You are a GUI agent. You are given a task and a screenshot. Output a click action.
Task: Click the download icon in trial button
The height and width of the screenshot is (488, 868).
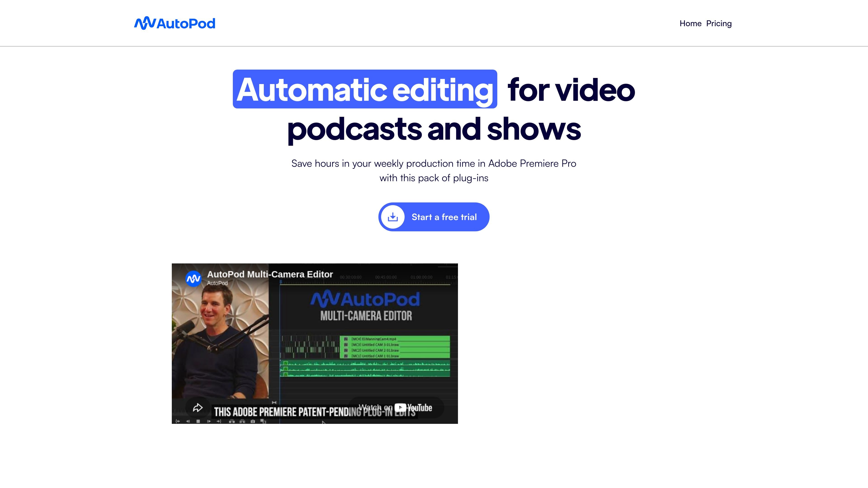coord(393,217)
